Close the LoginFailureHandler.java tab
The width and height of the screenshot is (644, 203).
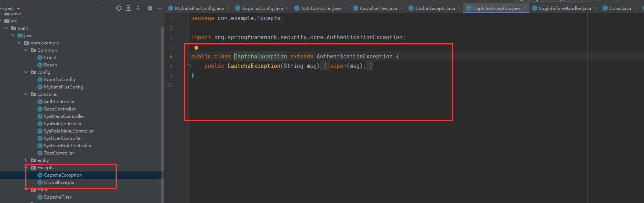(x=595, y=8)
